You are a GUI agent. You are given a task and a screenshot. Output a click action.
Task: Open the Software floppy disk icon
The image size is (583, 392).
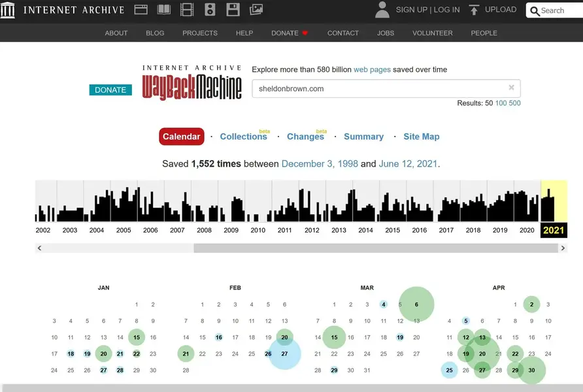(x=233, y=10)
